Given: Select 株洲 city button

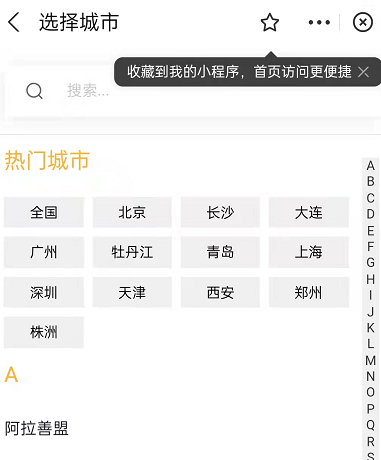Looking at the screenshot, I should tap(44, 332).
